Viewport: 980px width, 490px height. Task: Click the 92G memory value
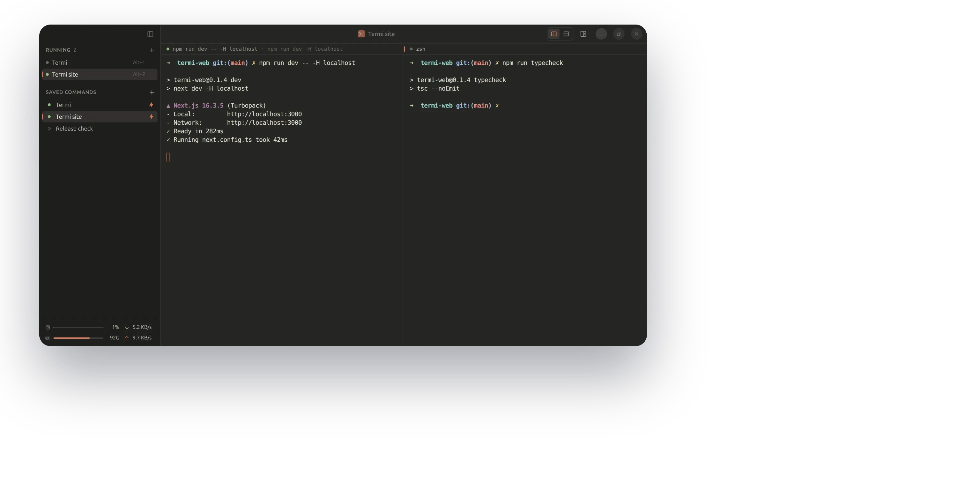tap(115, 338)
